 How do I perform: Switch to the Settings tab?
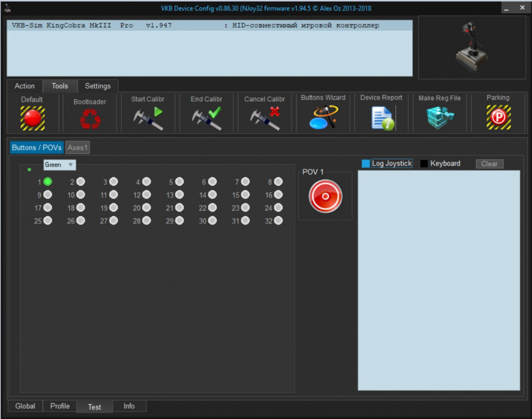click(x=98, y=86)
